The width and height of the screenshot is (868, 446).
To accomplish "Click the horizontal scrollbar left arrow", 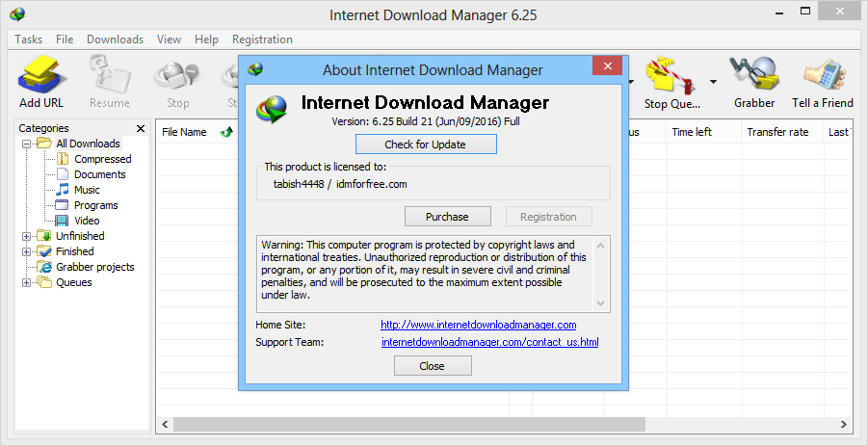I will point(165,425).
